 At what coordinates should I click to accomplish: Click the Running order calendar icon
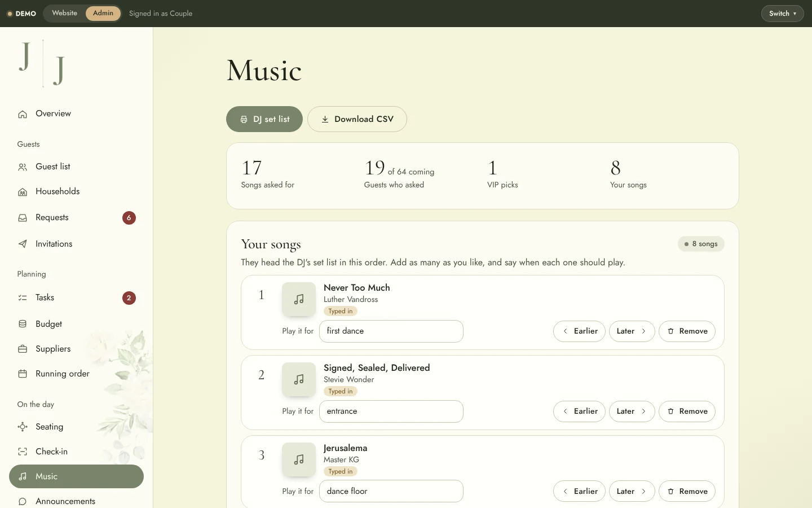(23, 374)
